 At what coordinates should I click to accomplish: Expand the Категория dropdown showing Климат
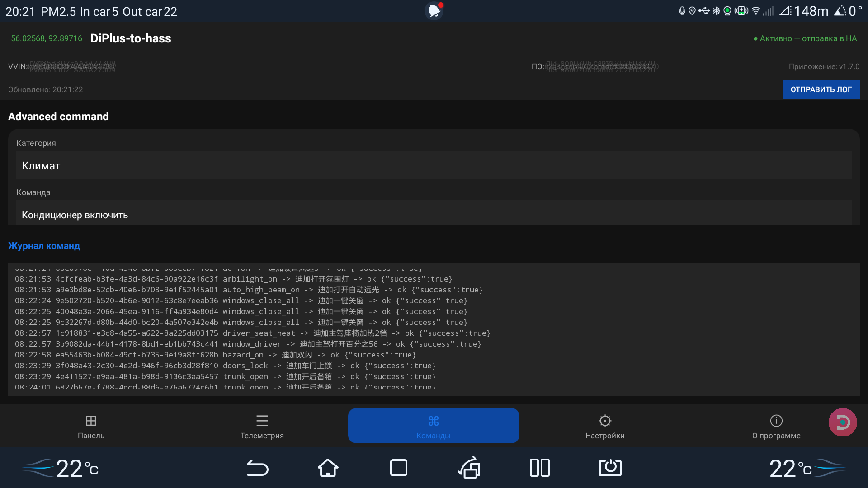tap(434, 165)
